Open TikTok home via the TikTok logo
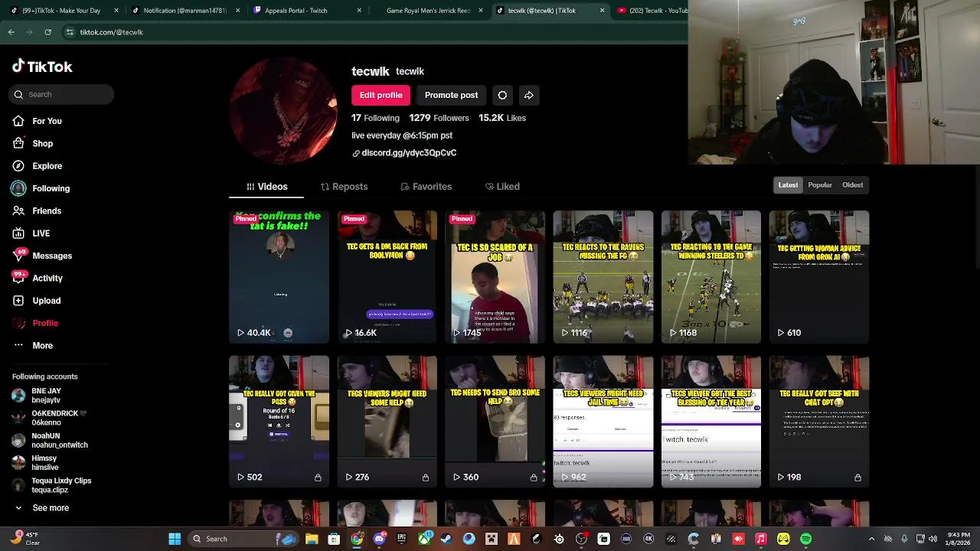 point(42,67)
